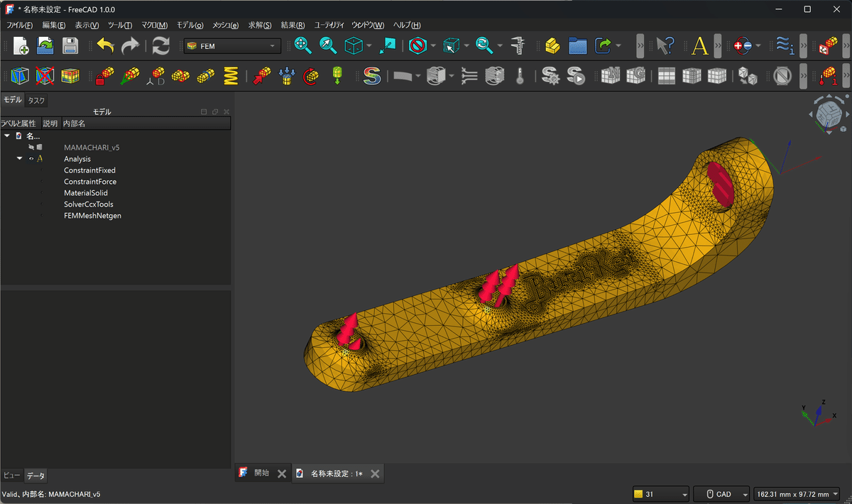
Task: Open the ファイル(F) menu
Action: pyautogui.click(x=19, y=25)
